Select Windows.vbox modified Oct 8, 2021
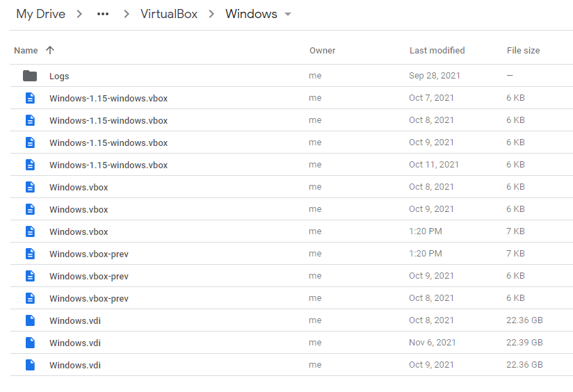This screenshot has width=573, height=392. coord(79,188)
